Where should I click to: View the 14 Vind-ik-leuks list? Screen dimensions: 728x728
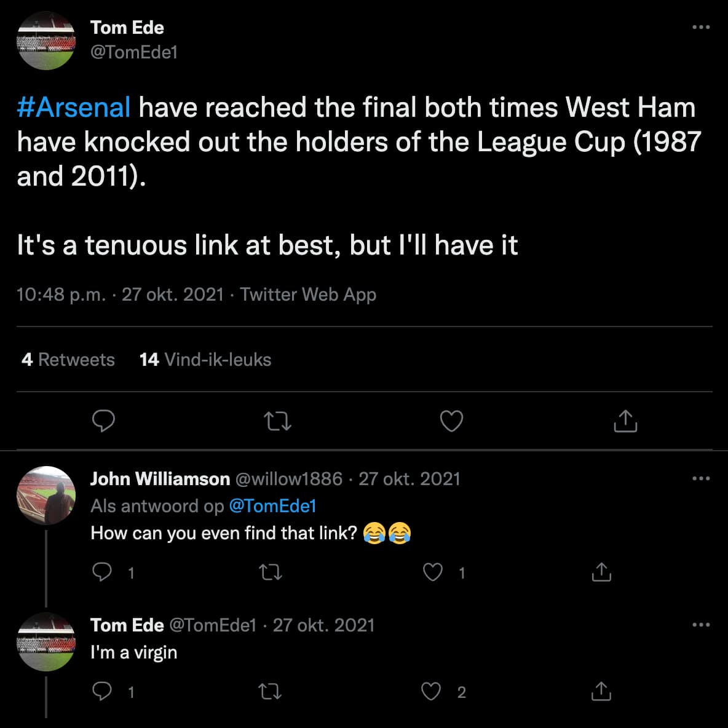coord(205,359)
